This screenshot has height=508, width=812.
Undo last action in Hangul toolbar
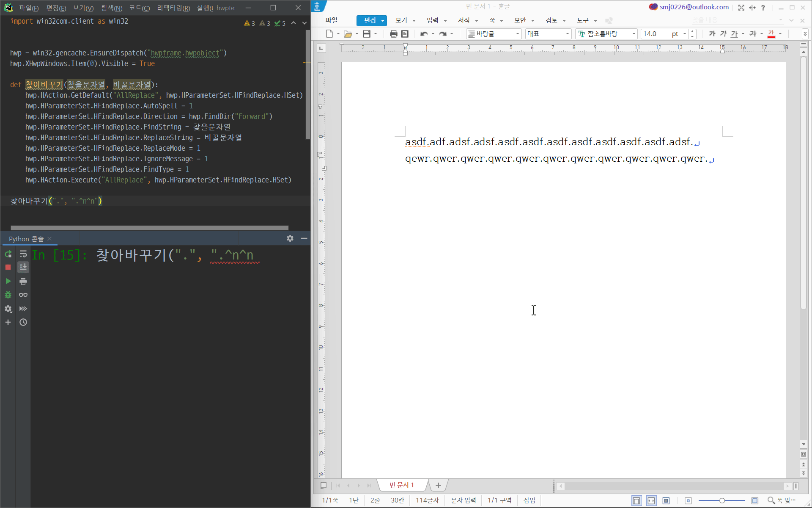[x=424, y=34]
